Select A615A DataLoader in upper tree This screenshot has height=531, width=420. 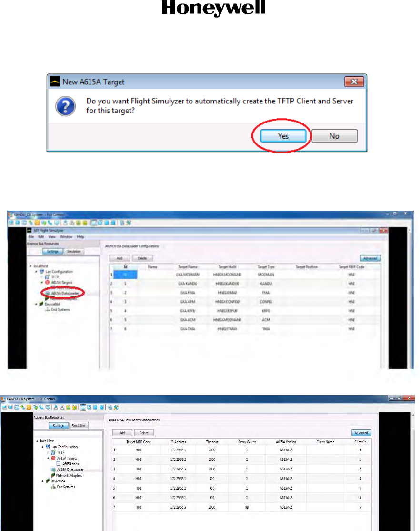(x=65, y=293)
